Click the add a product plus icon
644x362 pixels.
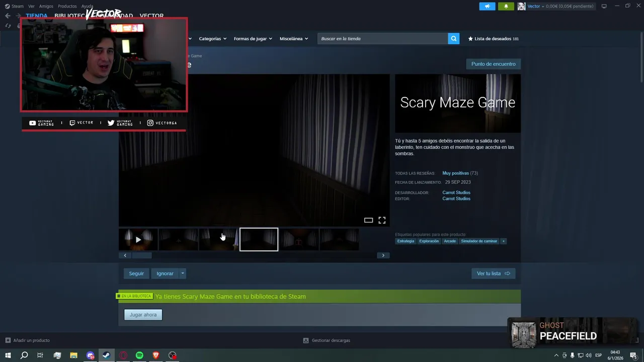click(8, 340)
